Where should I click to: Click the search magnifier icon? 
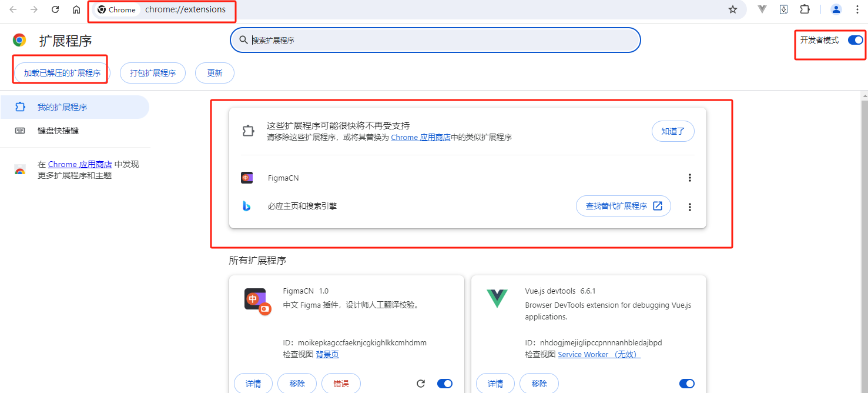coord(243,40)
